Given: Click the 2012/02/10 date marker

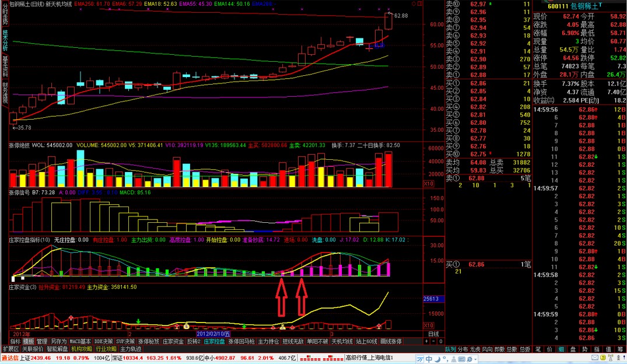Looking at the screenshot, I should (213, 334).
